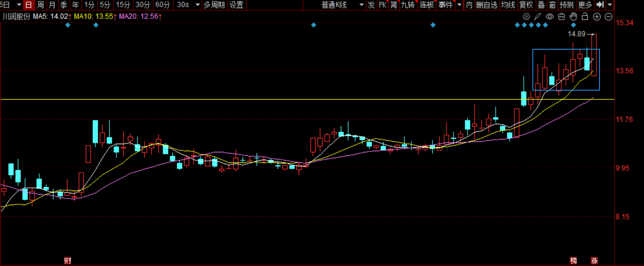Click the 11.76 price axis label
The height and width of the screenshot is (266, 644).
point(624,120)
